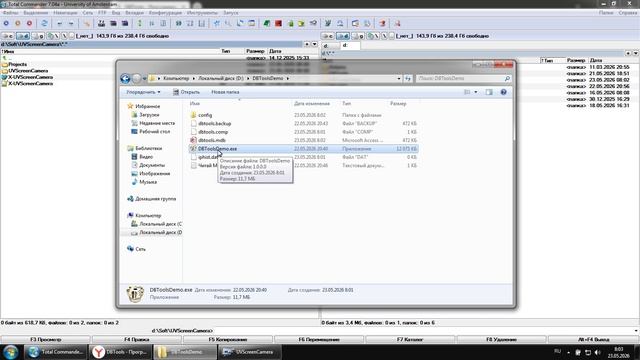Click the volume speaker icon in the tray
The width and height of the screenshot is (640, 360).
pyautogui.click(x=598, y=352)
